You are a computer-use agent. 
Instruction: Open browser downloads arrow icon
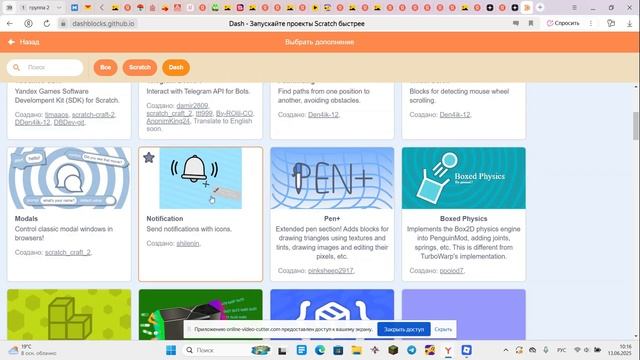(629, 24)
